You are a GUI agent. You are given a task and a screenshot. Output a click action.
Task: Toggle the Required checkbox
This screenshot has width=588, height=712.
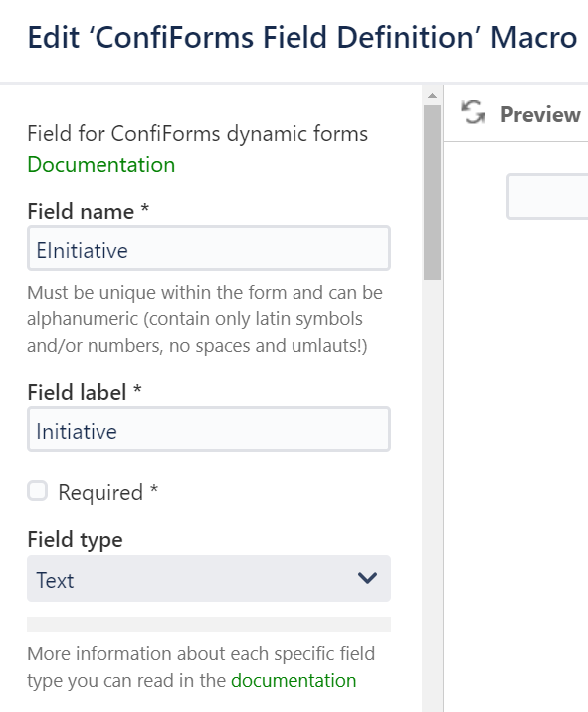click(37, 491)
